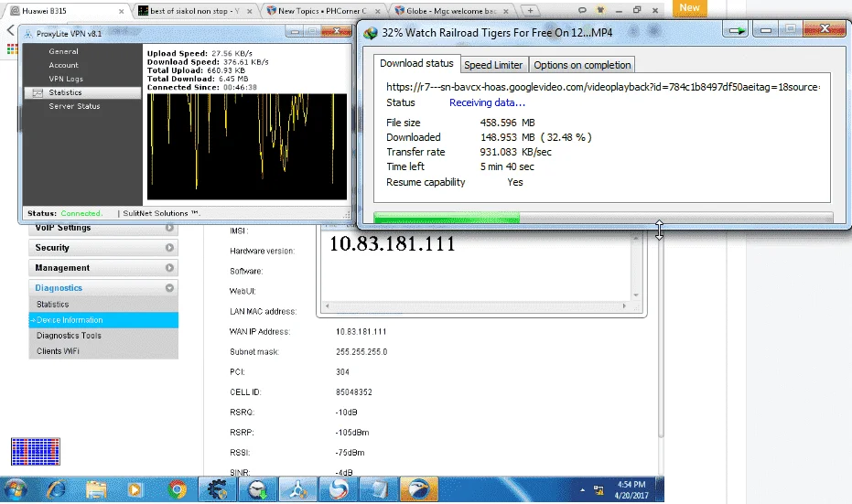
Task: Click the Time left value 5 min 40 sec
Action: [507, 166]
